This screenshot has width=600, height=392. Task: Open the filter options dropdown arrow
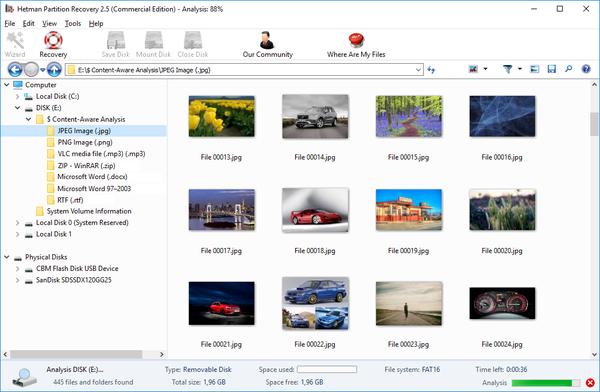point(520,69)
